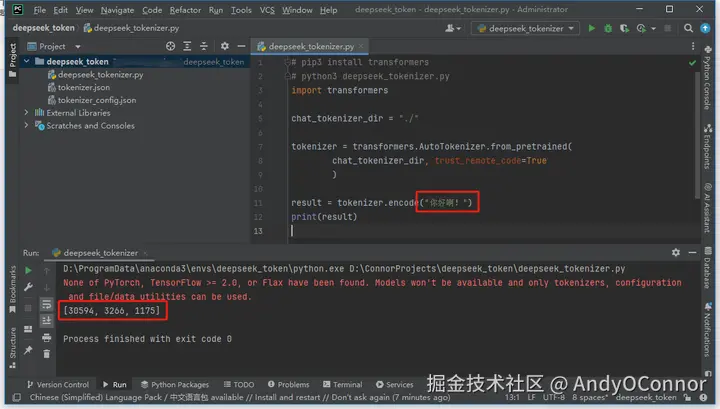The width and height of the screenshot is (720, 409).
Task: Click the code inspection green checkmark
Action: coord(692,63)
